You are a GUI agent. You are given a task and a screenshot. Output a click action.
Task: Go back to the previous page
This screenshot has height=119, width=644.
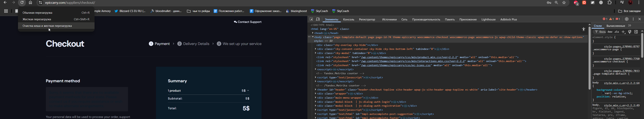(5, 3)
